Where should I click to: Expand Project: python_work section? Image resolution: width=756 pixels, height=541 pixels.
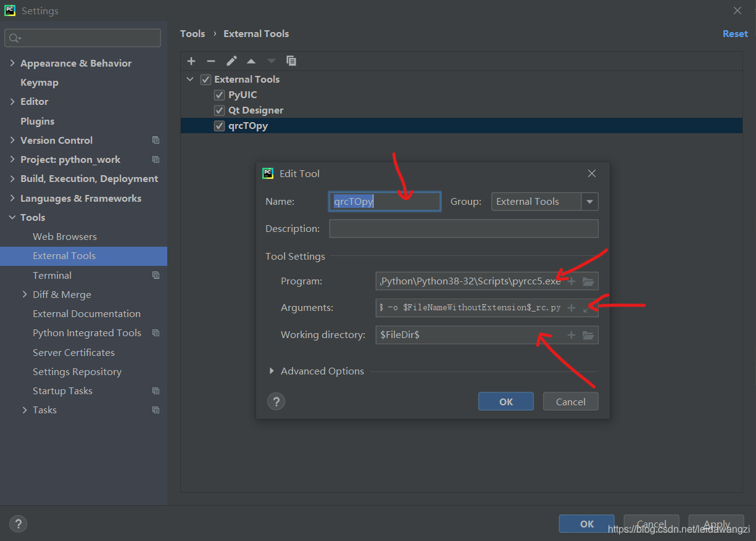(12, 159)
